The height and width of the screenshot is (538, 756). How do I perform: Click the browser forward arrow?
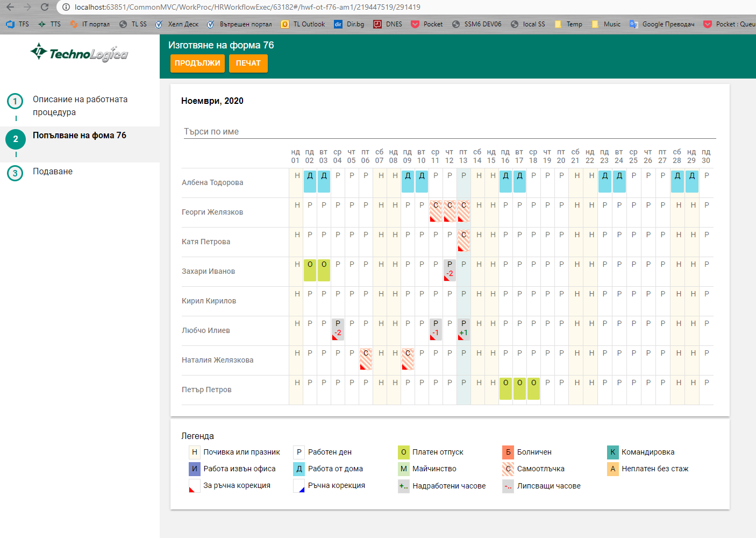pos(27,7)
